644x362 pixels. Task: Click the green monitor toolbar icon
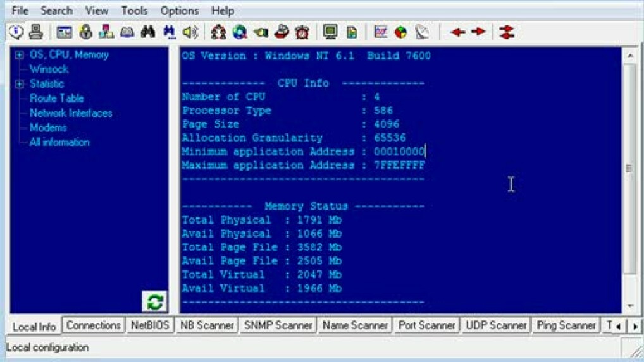(330, 32)
